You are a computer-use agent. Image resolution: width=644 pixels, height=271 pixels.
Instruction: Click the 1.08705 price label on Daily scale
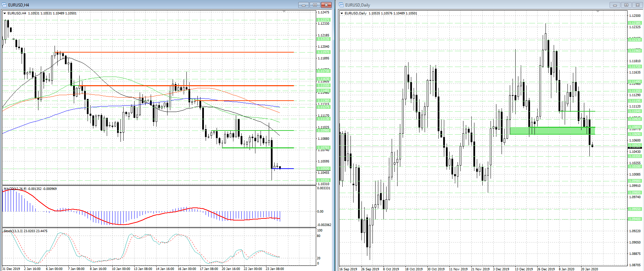(635, 265)
